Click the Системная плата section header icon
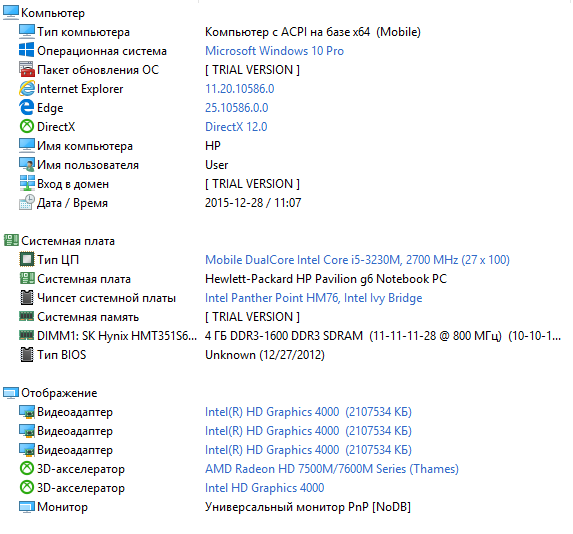This screenshot has height=534, width=573. (11, 241)
